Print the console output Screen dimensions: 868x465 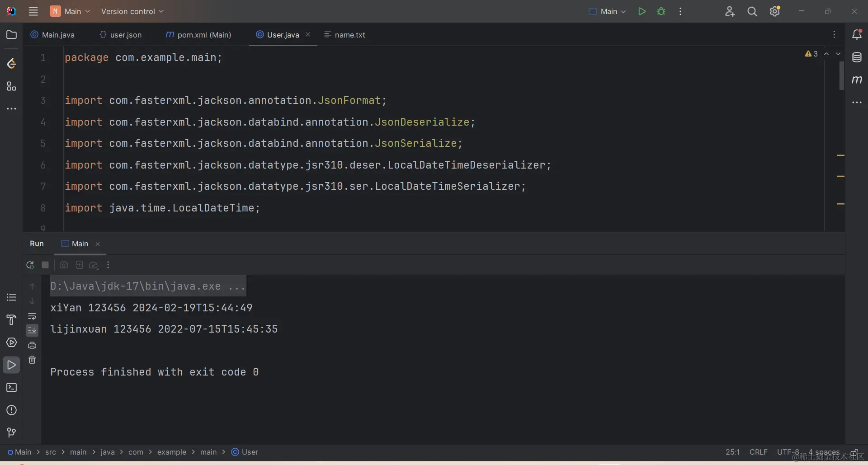coord(32,345)
